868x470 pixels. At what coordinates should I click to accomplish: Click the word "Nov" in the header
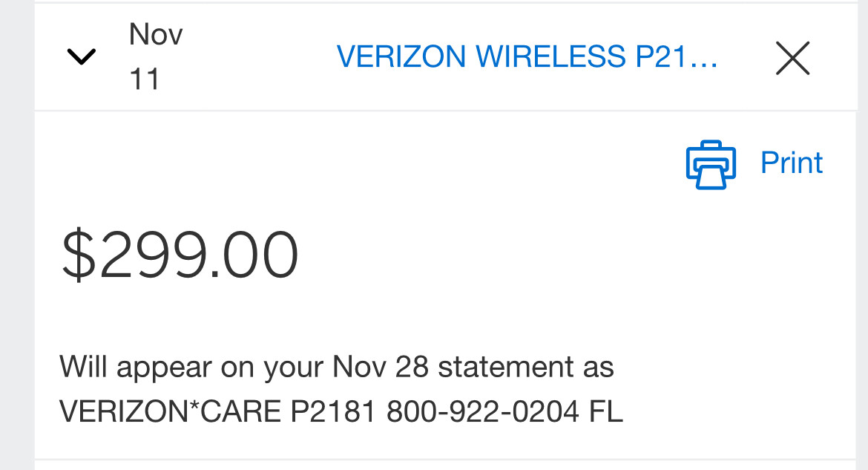[x=156, y=35]
